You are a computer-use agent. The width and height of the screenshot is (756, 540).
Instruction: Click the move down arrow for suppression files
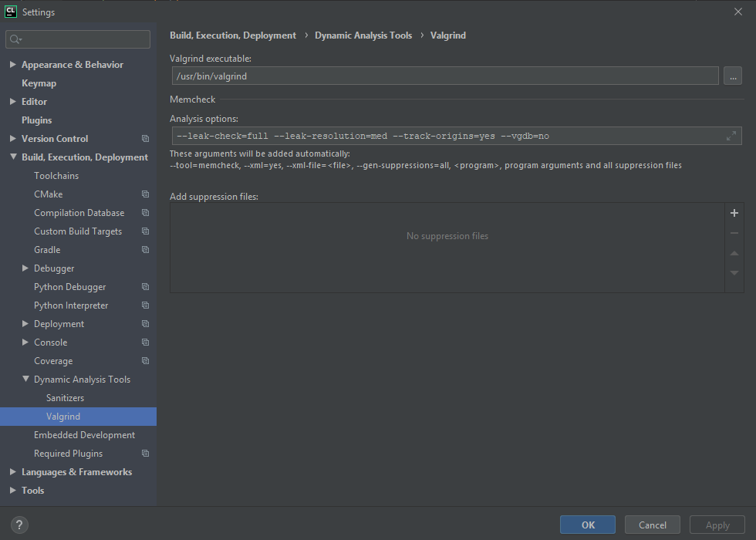tap(734, 273)
